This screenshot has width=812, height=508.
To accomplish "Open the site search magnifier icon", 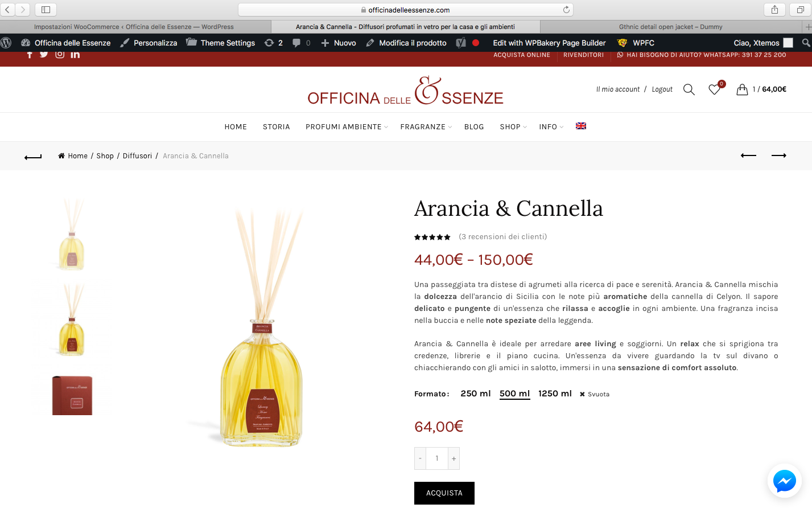I will click(x=689, y=89).
